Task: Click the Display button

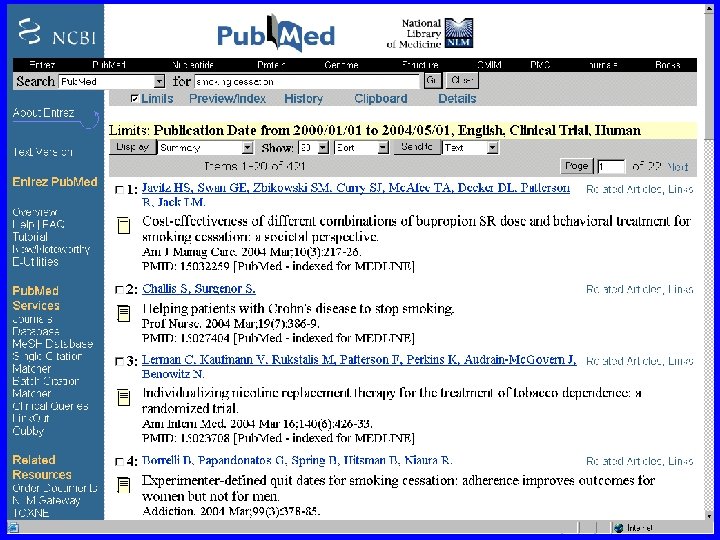Action: (x=132, y=147)
